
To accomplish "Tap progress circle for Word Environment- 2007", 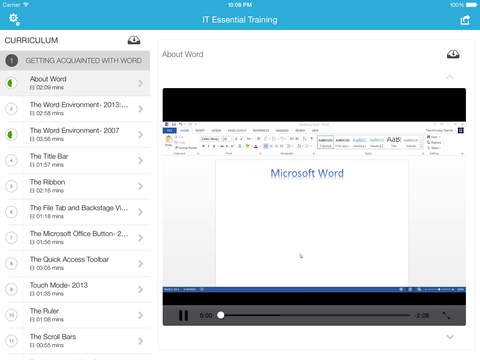I will [x=11, y=135].
